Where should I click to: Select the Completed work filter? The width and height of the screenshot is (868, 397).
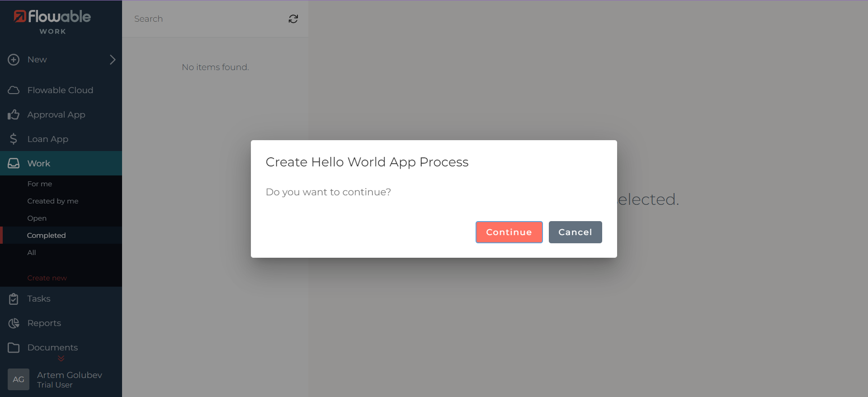click(x=46, y=236)
